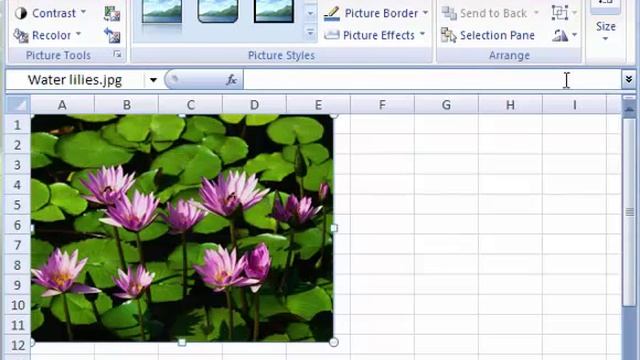Open the Send to Back dropdown arrow
This screenshot has width=640, height=360.
pyautogui.click(x=536, y=13)
